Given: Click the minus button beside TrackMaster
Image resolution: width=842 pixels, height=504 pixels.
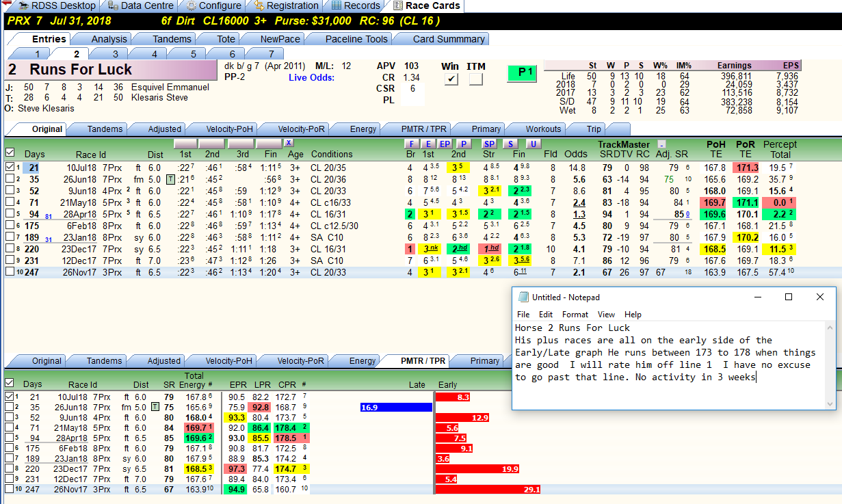Looking at the screenshot, I should tap(662, 144).
